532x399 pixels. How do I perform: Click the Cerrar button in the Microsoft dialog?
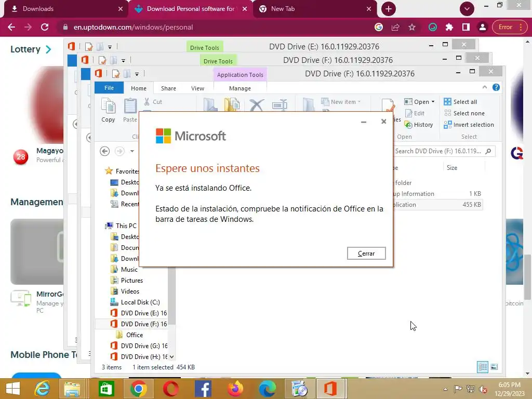(x=366, y=253)
